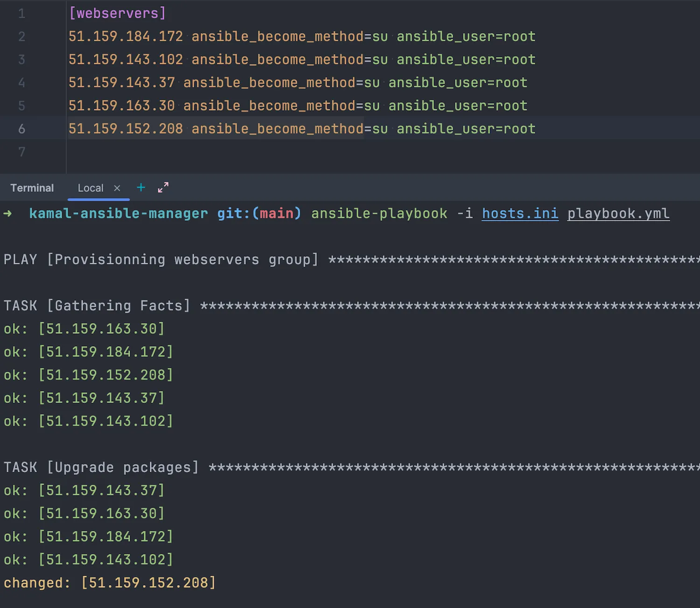This screenshot has width=700, height=608.
Task: Open a new terminal session tab
Action: pyautogui.click(x=141, y=188)
